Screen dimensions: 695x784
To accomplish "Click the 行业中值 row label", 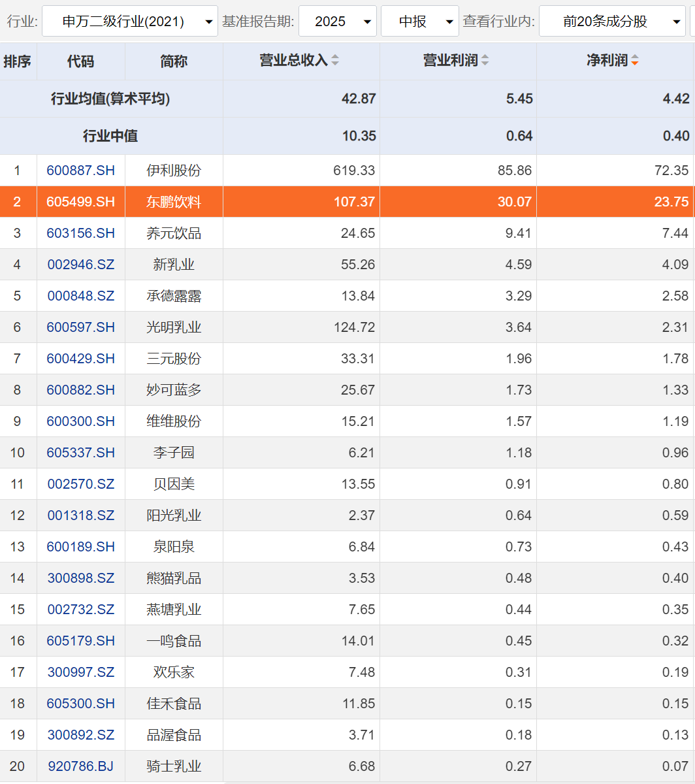I will pyautogui.click(x=110, y=136).
